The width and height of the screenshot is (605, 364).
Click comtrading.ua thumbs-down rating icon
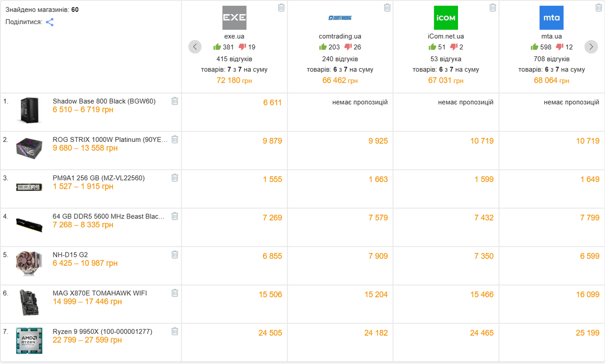pos(348,47)
